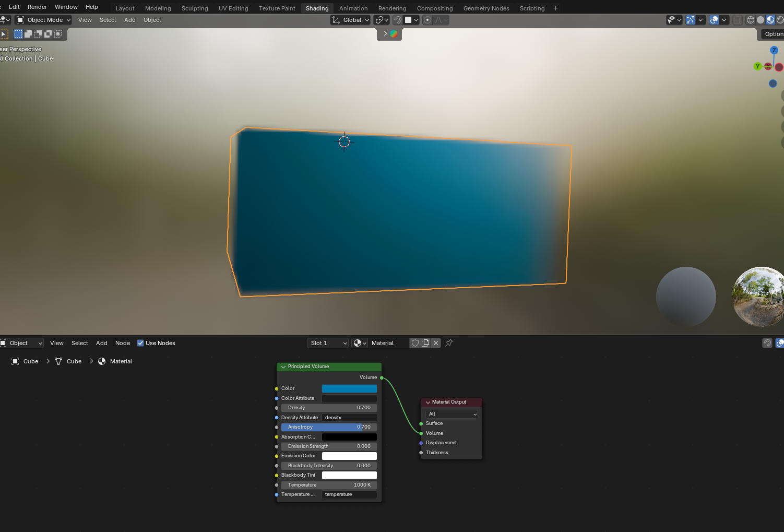The width and height of the screenshot is (784, 532).
Task: Enable proportional editing icon
Action: [427, 20]
